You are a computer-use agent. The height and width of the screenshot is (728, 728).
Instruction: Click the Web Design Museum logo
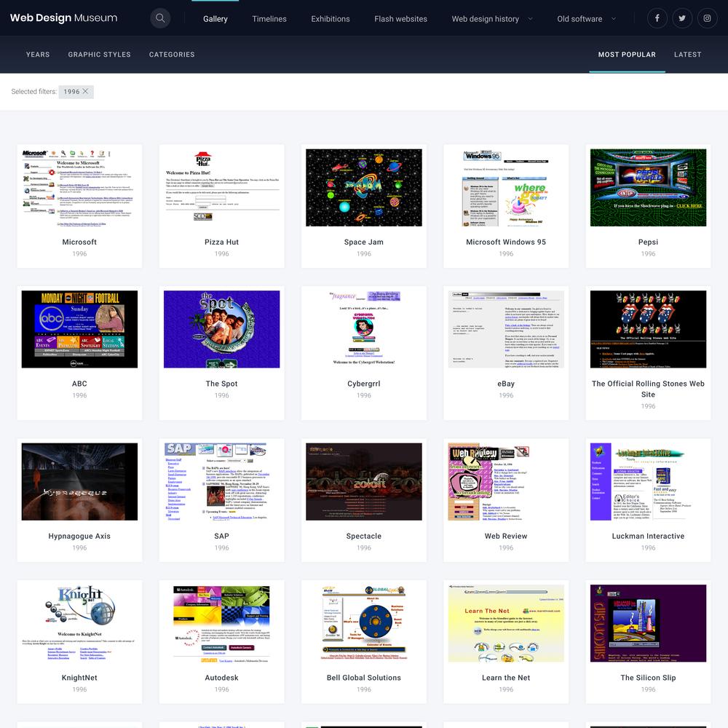tap(63, 18)
